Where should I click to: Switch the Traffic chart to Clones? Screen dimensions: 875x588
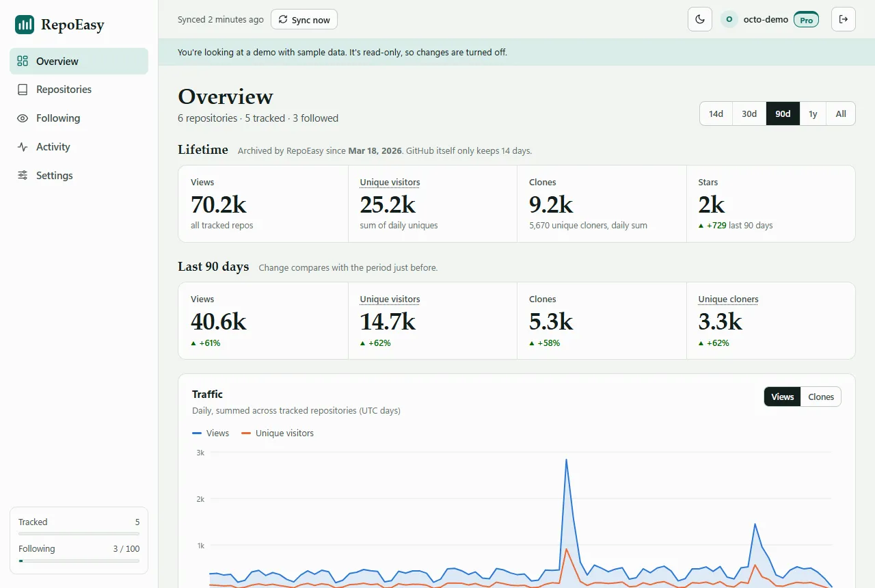pos(821,397)
